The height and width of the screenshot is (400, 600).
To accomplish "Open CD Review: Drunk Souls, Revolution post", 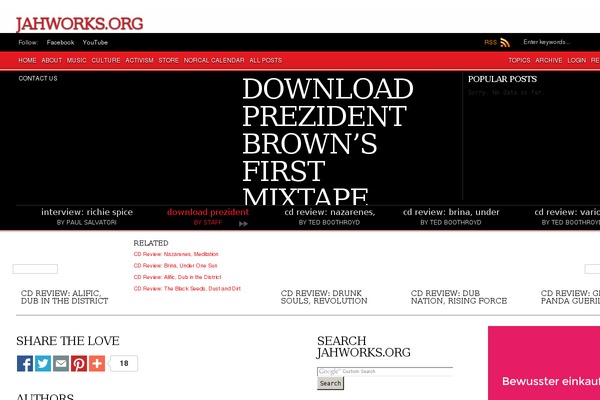I will point(324,297).
